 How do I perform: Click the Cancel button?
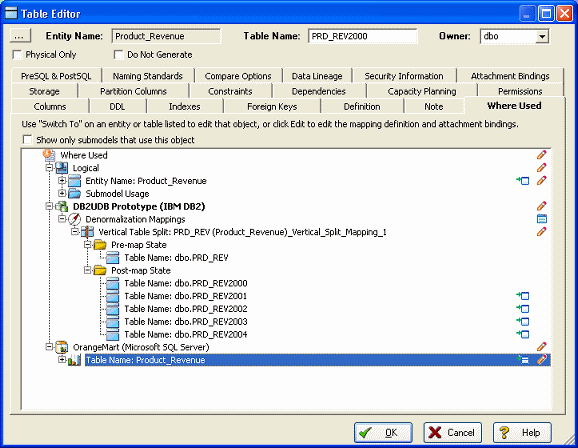coord(453,433)
